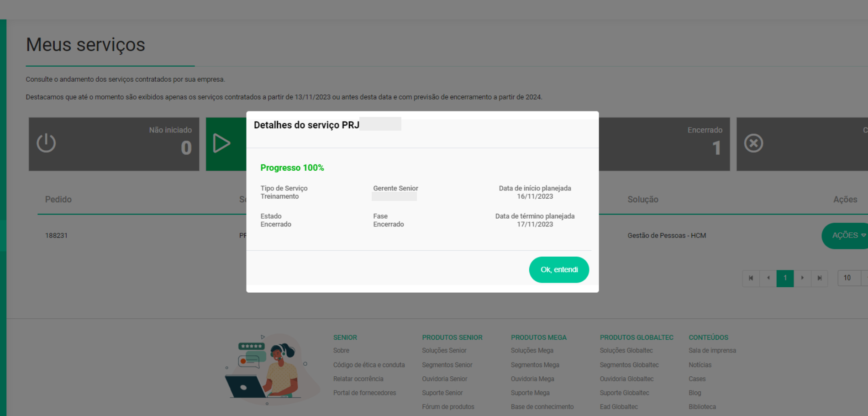This screenshot has width=868, height=416.
Task: Click Progresso 100% label in dialog
Action: [x=292, y=168]
